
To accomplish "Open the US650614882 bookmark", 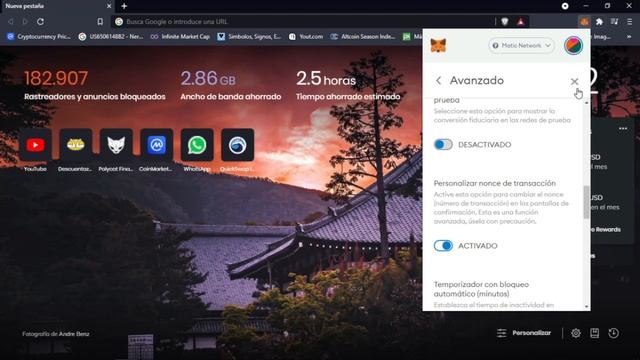I will coord(111,36).
